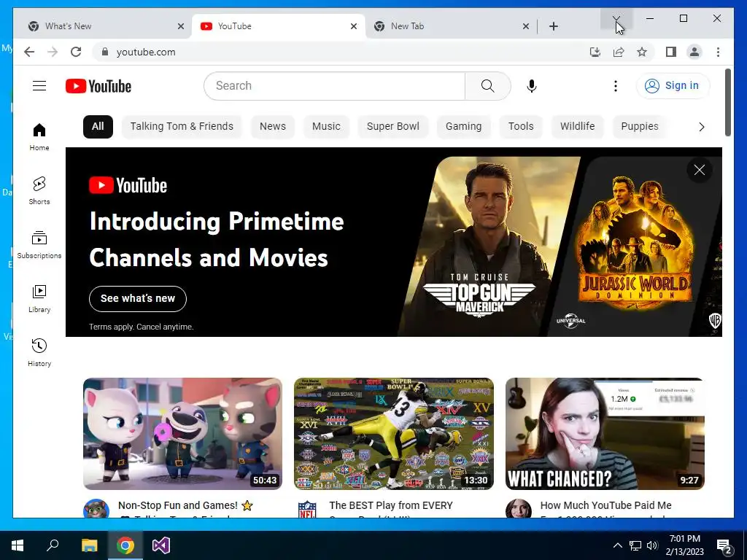The height and width of the screenshot is (560, 747).
Task: Select the Wildlife chip
Action: pos(578,127)
